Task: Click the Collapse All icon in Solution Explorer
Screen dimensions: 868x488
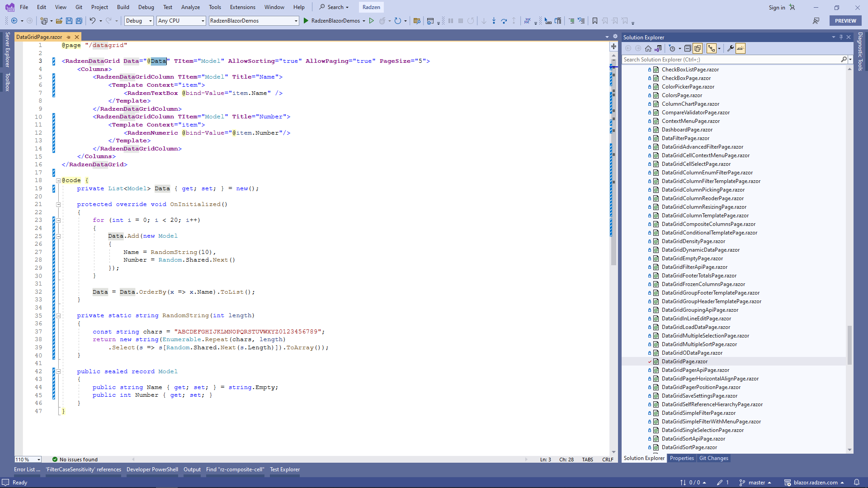Action: 688,48
